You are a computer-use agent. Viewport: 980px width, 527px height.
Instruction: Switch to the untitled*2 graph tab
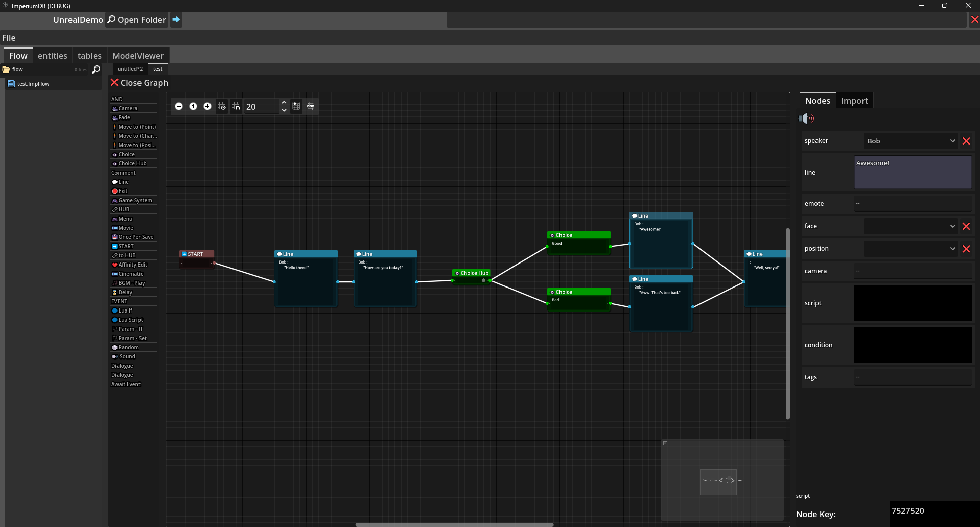(130, 69)
